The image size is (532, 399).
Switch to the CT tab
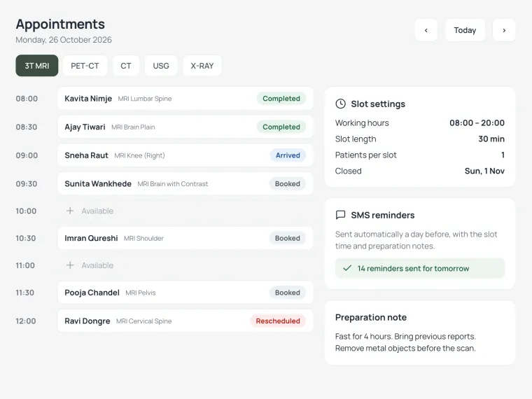click(126, 66)
